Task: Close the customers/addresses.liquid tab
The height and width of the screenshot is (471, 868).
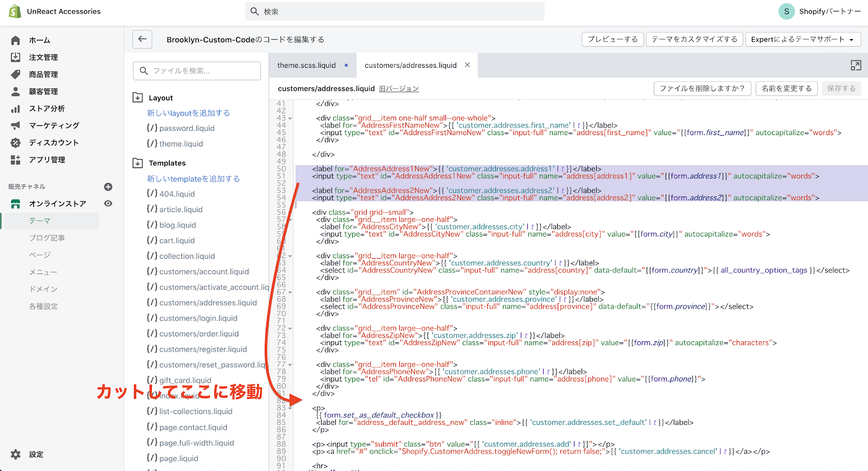Action: pyautogui.click(x=467, y=65)
